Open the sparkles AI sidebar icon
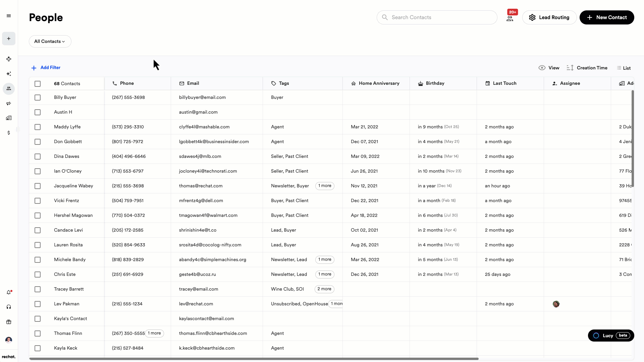Image resolution: width=644 pixels, height=362 pixels. pos(9,74)
